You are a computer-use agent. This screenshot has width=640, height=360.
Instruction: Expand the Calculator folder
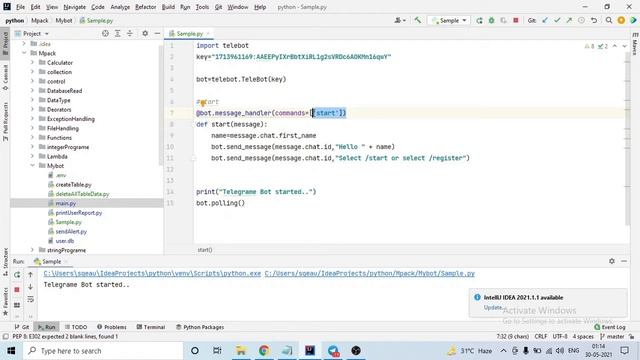pyautogui.click(x=32, y=62)
